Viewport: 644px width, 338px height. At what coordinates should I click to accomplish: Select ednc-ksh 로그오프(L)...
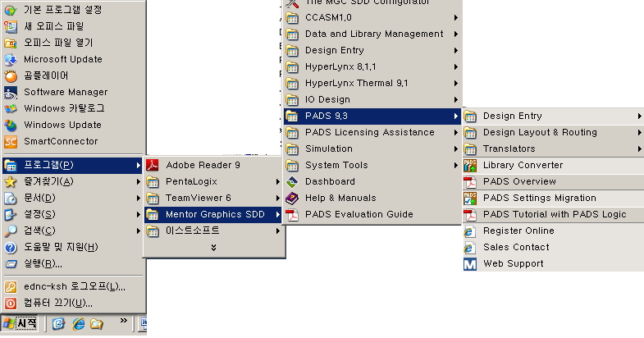[74, 286]
